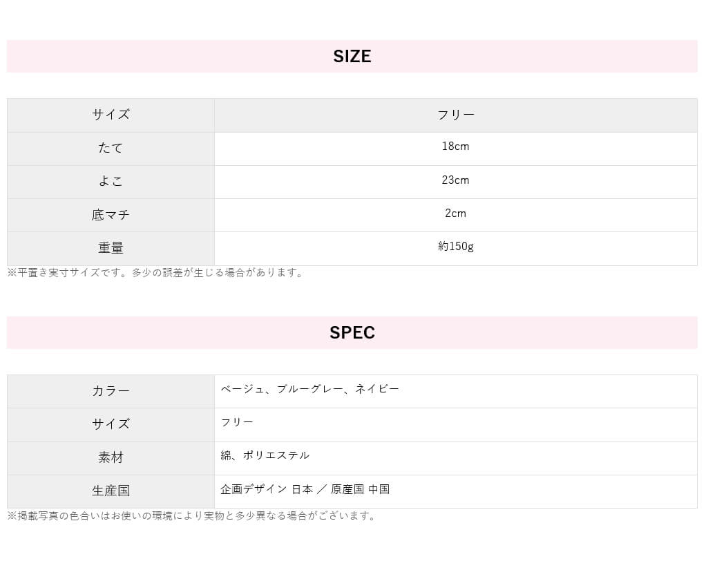Click the サイズ label in the SPEC table
This screenshot has width=706, height=588.
[111, 424]
